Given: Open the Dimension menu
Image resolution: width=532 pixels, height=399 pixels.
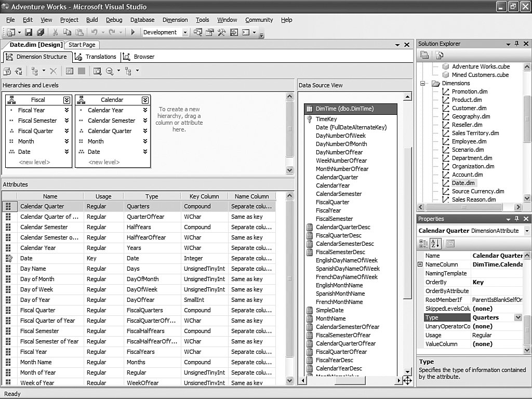Looking at the screenshot, I should pyautogui.click(x=175, y=20).
